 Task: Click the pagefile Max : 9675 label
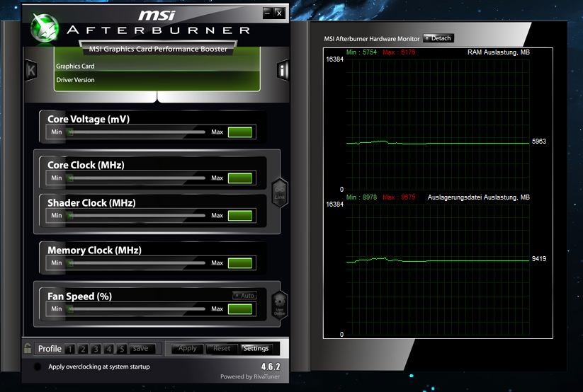399,197
